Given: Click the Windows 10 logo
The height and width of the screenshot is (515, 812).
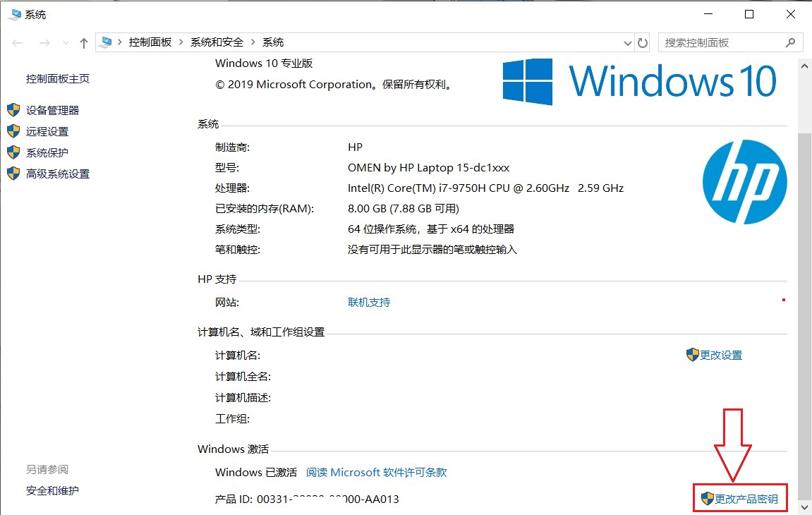Looking at the screenshot, I should click(x=640, y=81).
